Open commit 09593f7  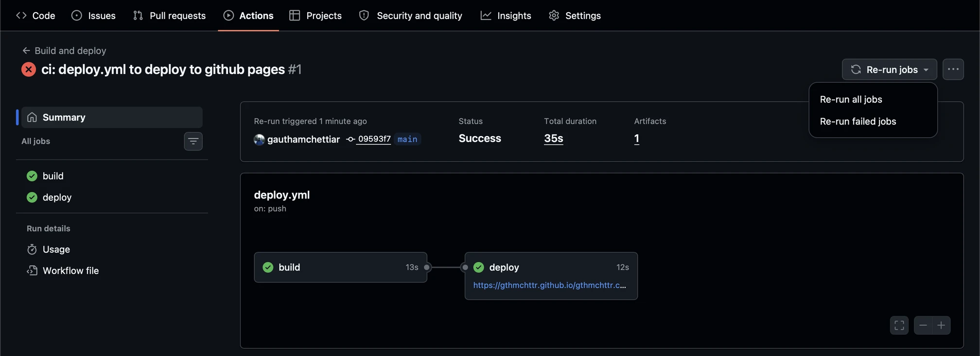coord(374,139)
